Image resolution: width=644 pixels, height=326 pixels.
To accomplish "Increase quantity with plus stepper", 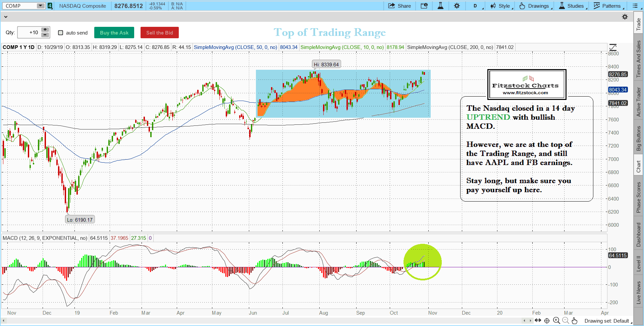I will [45, 30].
